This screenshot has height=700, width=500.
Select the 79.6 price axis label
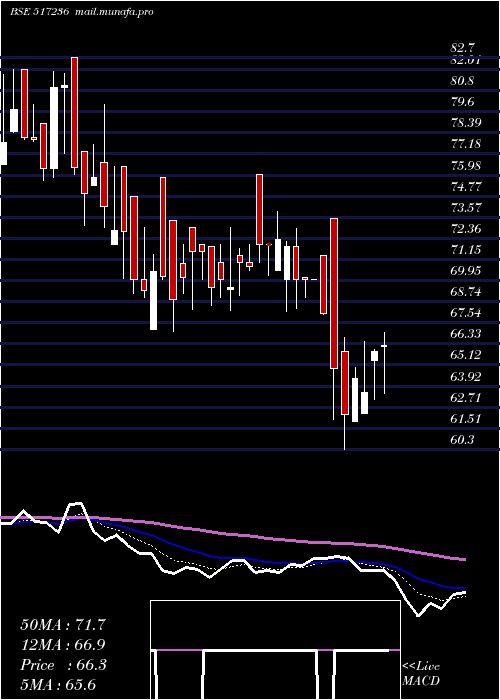pyautogui.click(x=462, y=102)
